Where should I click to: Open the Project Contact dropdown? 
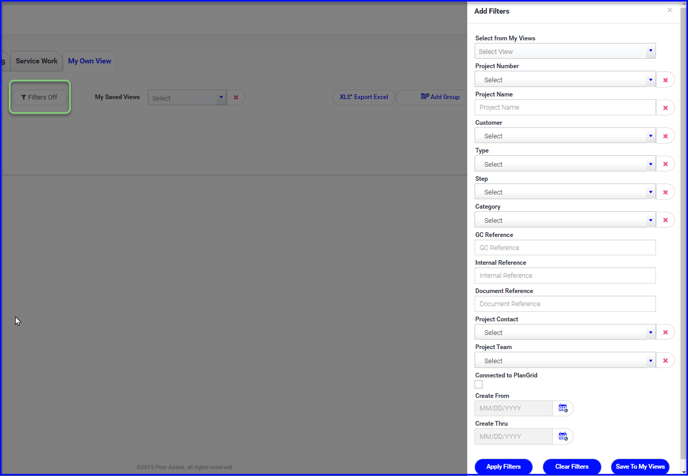coord(565,333)
